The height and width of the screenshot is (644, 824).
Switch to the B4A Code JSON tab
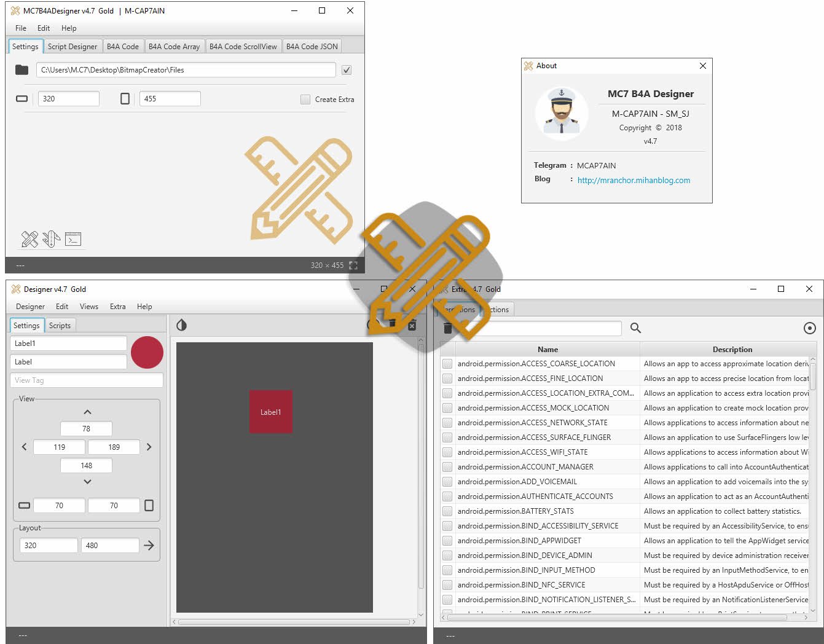pos(312,47)
